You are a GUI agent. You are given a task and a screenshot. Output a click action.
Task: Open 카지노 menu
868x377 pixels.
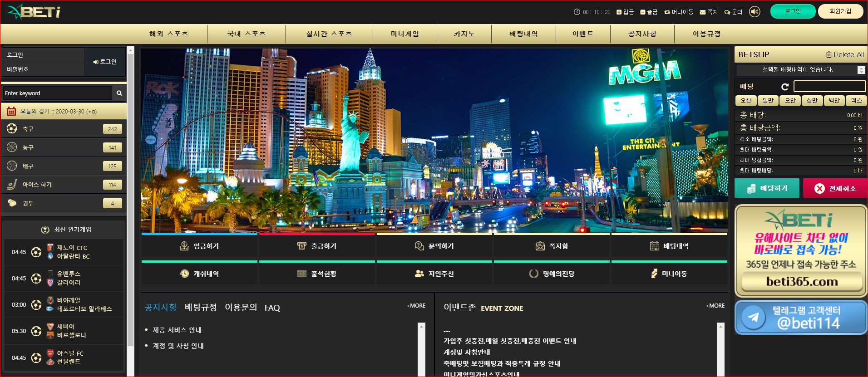click(x=464, y=34)
